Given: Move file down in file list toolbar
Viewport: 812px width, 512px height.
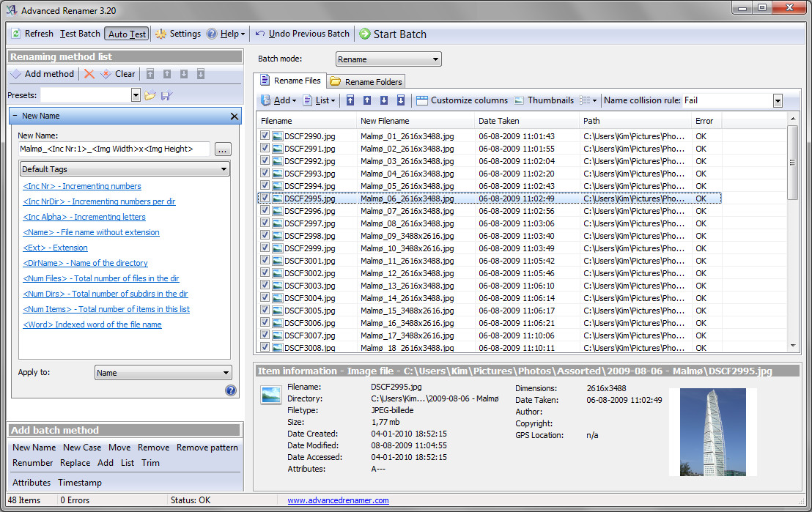Looking at the screenshot, I should pos(384,100).
